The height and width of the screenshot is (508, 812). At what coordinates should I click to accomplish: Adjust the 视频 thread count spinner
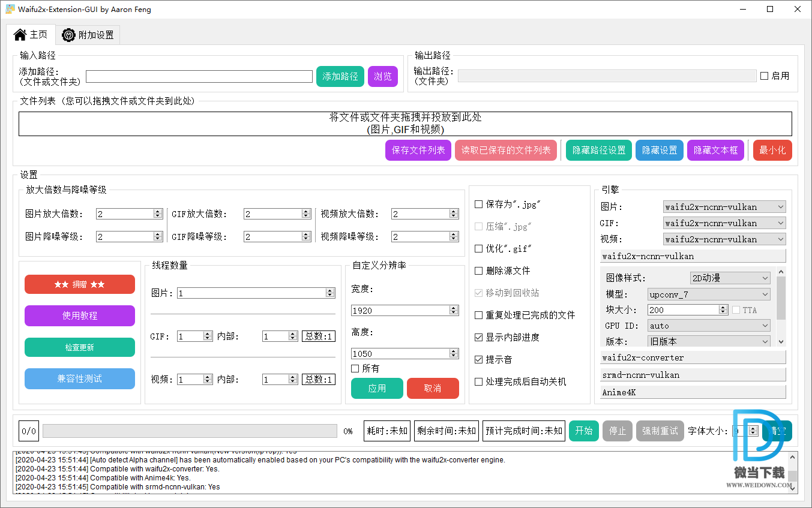[195, 379]
